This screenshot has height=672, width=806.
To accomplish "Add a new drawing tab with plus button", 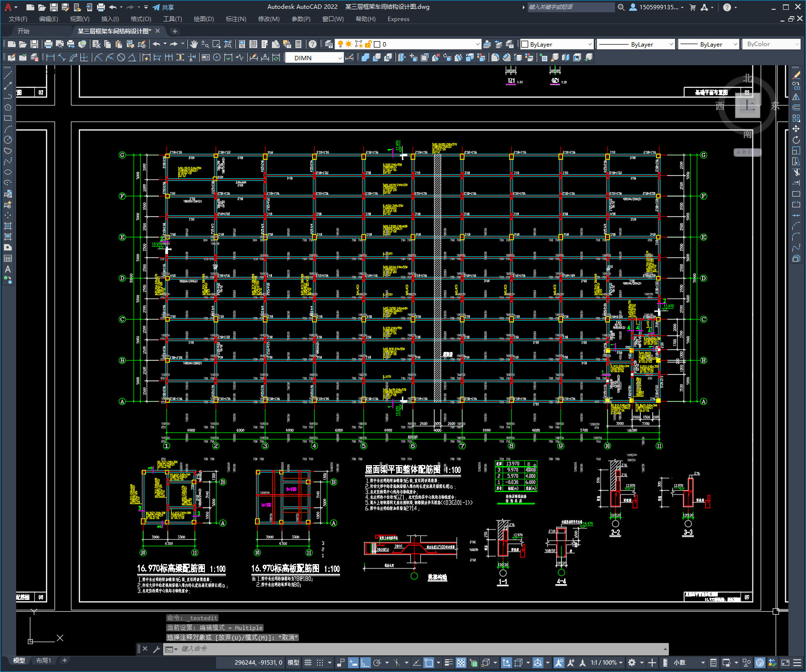I will point(175,31).
